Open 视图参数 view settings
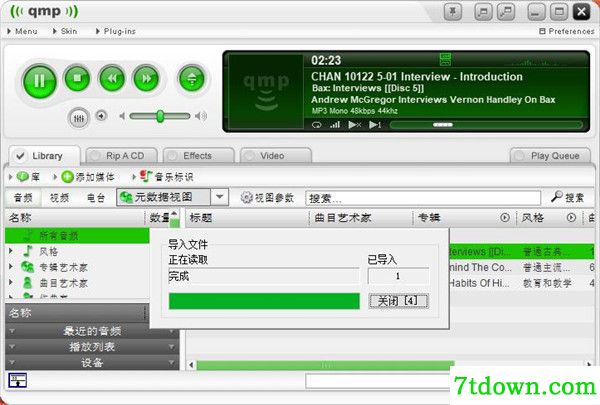Viewport: 600px width, 405px height. click(267, 198)
